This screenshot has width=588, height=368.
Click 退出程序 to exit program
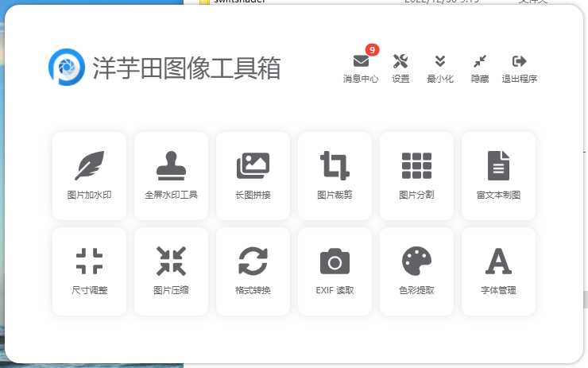[x=520, y=68]
